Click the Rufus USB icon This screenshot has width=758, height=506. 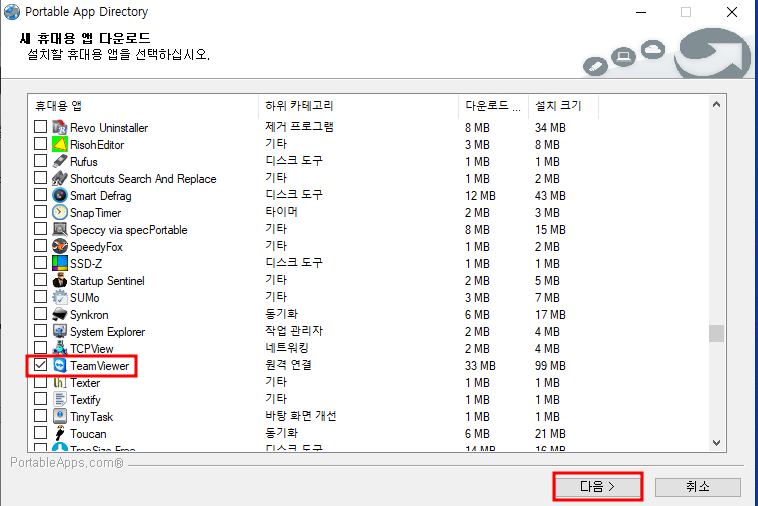tap(59, 161)
